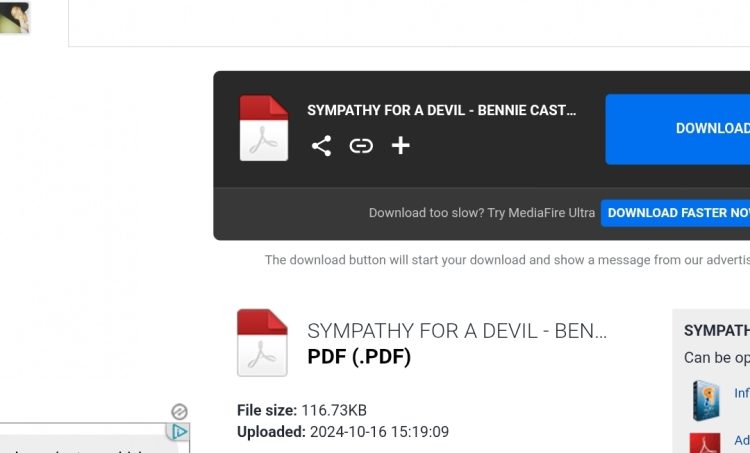Click the share icon under the file title

coord(321,146)
